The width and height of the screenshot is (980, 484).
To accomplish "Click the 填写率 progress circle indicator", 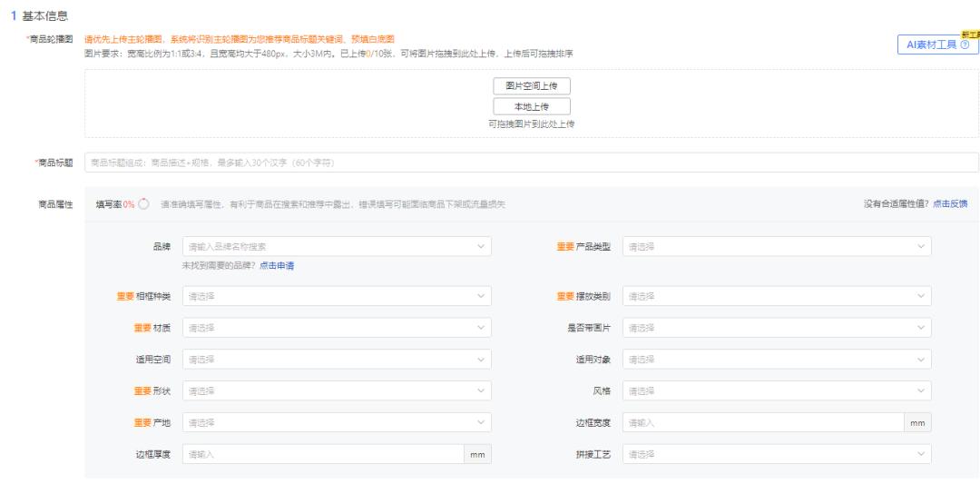I will pos(143,204).
